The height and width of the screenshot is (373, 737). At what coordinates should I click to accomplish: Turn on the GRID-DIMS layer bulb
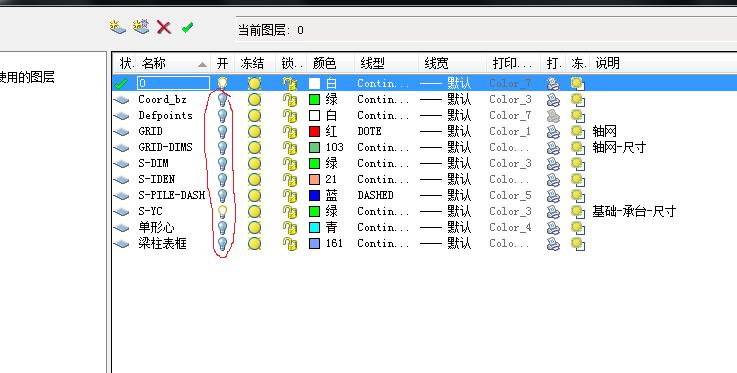click(x=222, y=148)
